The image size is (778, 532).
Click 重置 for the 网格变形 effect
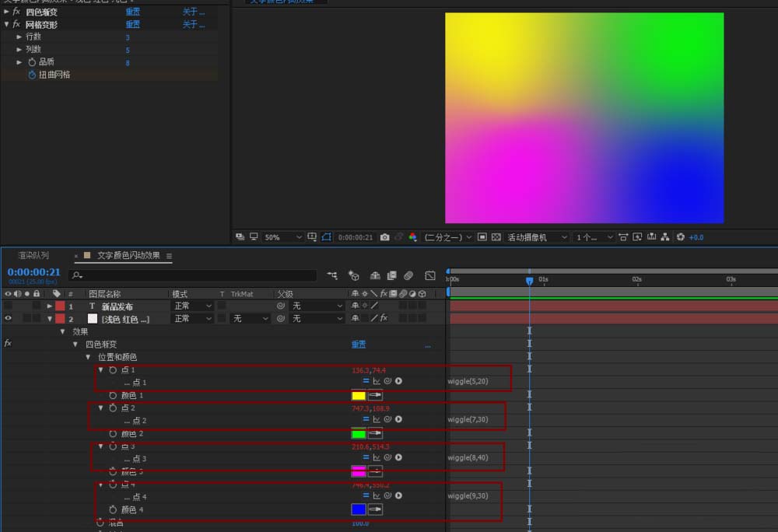[133, 25]
